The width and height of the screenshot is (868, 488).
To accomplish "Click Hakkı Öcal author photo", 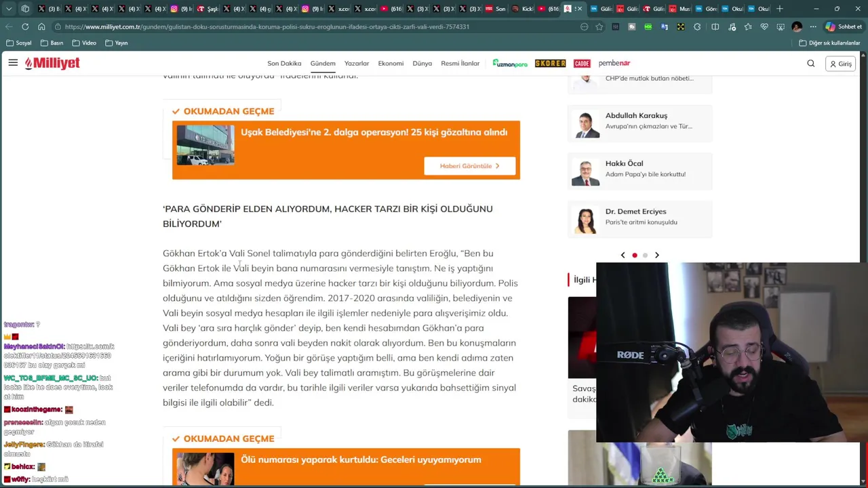I will tap(586, 172).
